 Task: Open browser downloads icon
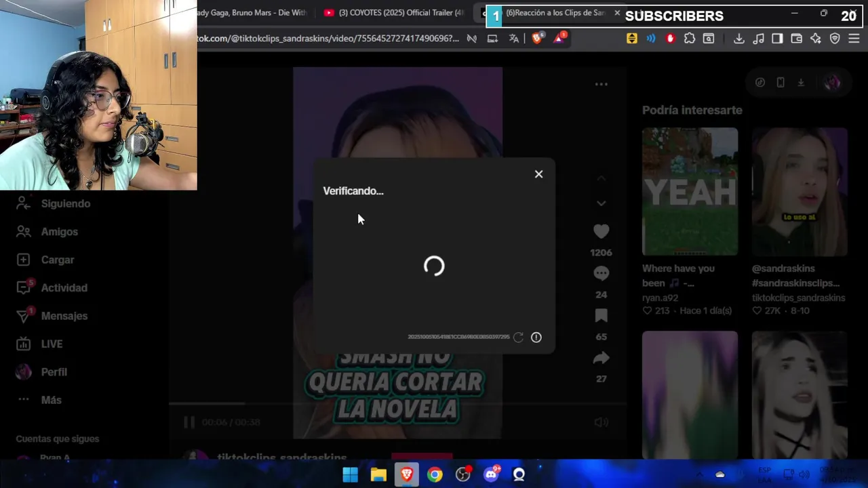pos(739,39)
